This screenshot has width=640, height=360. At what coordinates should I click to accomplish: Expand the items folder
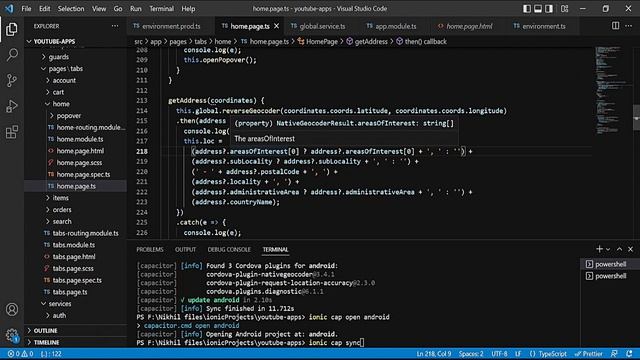tap(76, 198)
